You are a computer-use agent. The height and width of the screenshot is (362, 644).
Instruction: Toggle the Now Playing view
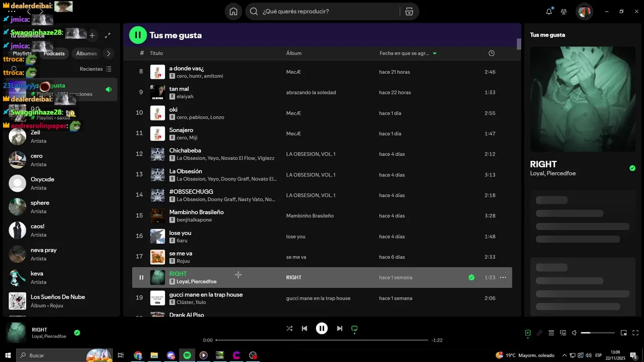tap(528, 333)
